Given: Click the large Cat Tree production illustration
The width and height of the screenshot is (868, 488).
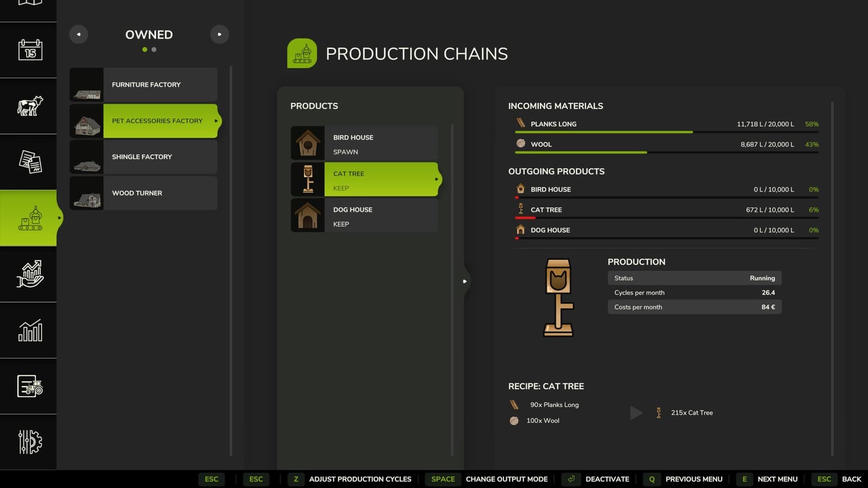Looking at the screenshot, I should pyautogui.click(x=559, y=298).
